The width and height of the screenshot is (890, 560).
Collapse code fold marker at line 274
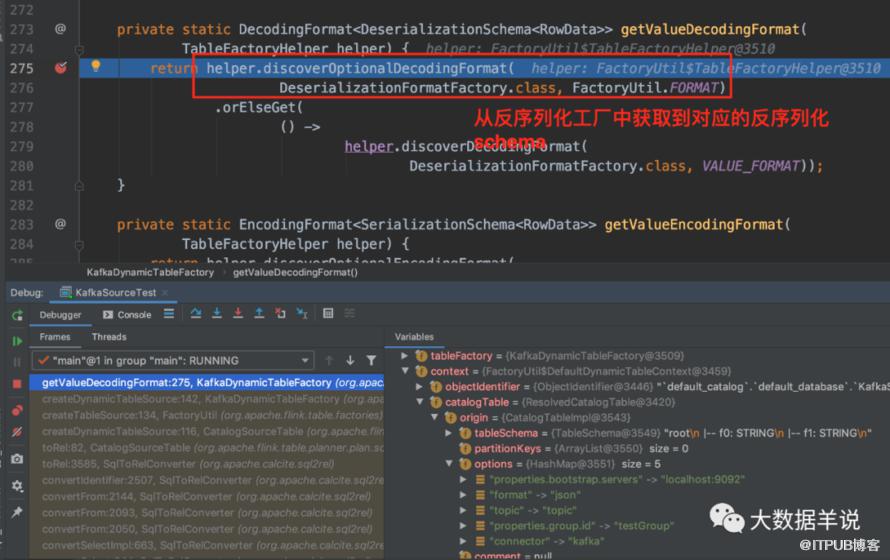tap(79, 50)
